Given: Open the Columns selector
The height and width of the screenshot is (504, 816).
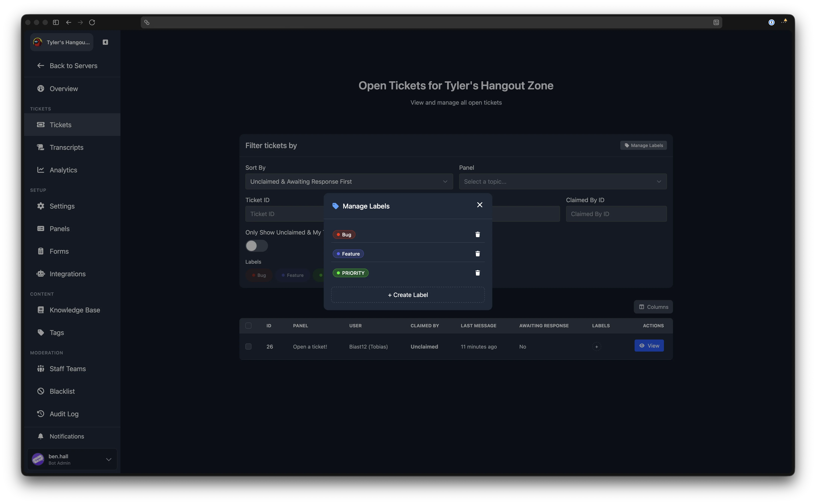Looking at the screenshot, I should pyautogui.click(x=653, y=307).
